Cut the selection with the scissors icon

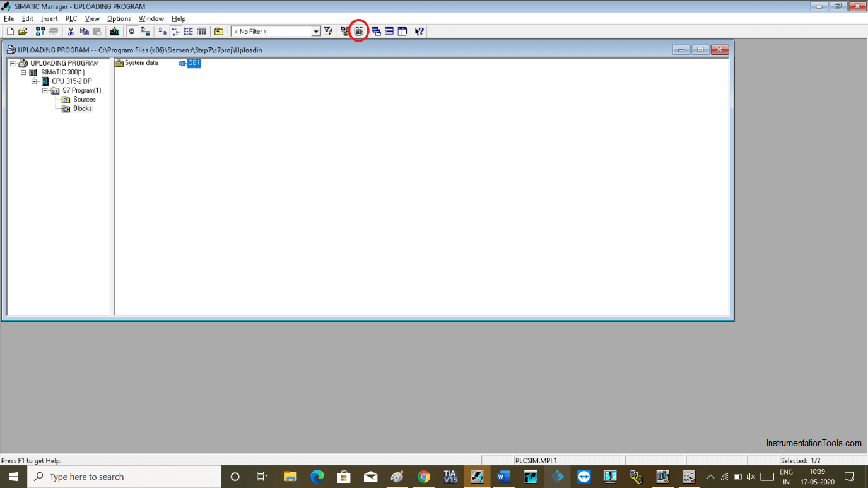71,32
